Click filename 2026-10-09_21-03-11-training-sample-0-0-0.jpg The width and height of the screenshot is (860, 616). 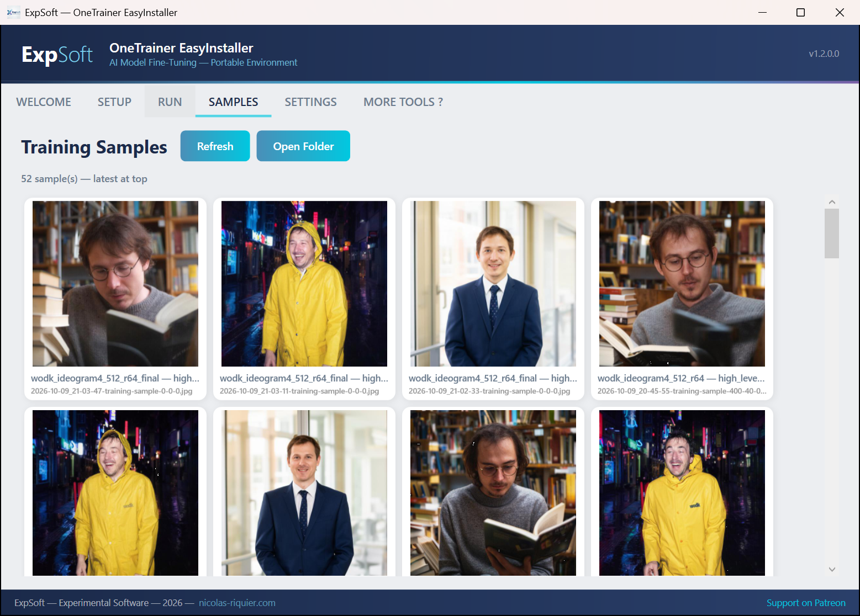299,391
